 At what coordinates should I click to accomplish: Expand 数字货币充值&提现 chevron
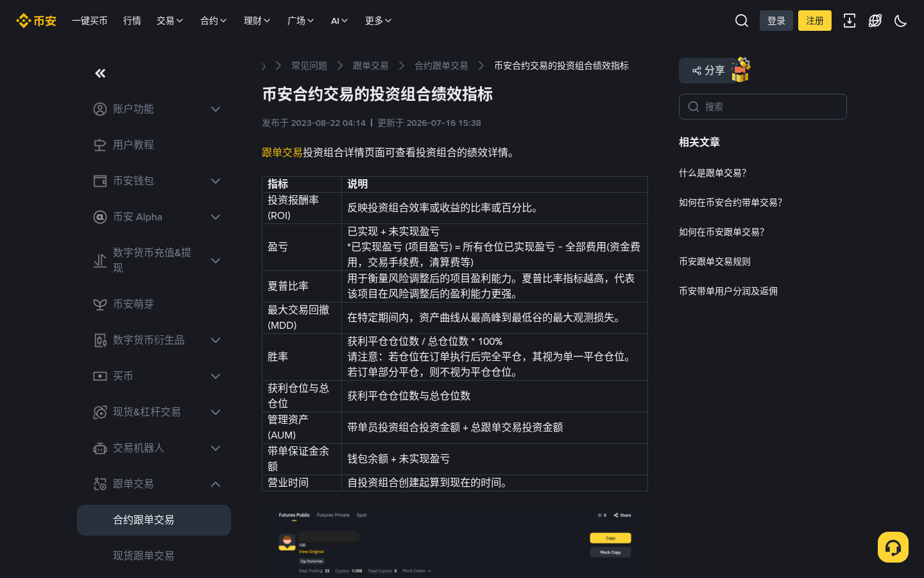pos(216,261)
